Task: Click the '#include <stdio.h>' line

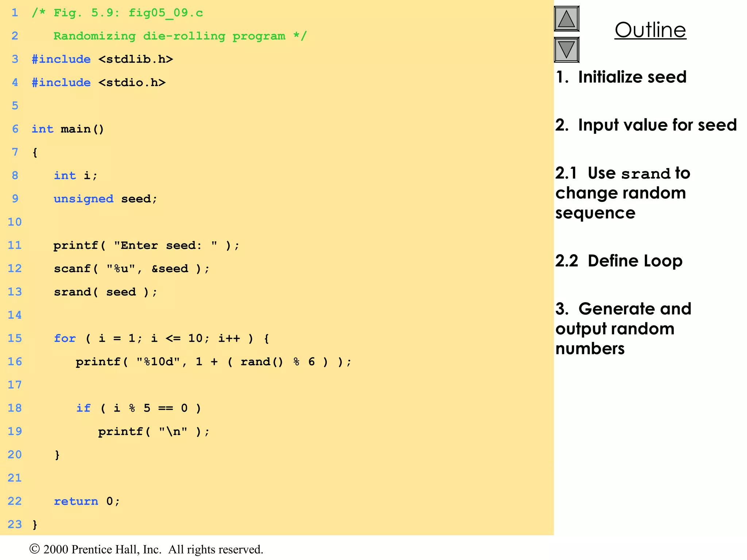Action: [x=98, y=83]
